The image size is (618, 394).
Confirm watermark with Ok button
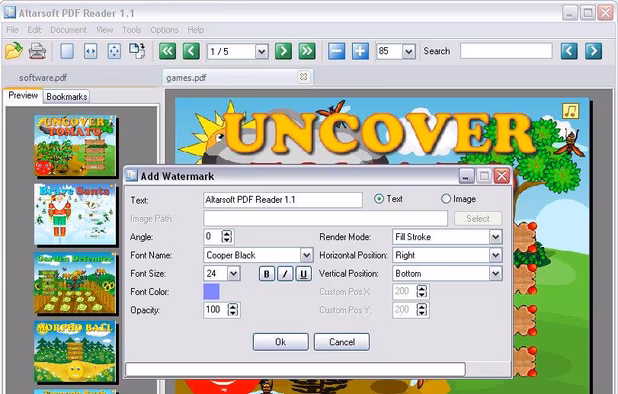281,342
